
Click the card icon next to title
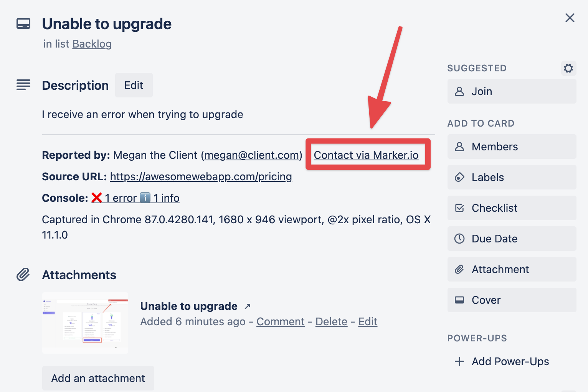click(23, 24)
